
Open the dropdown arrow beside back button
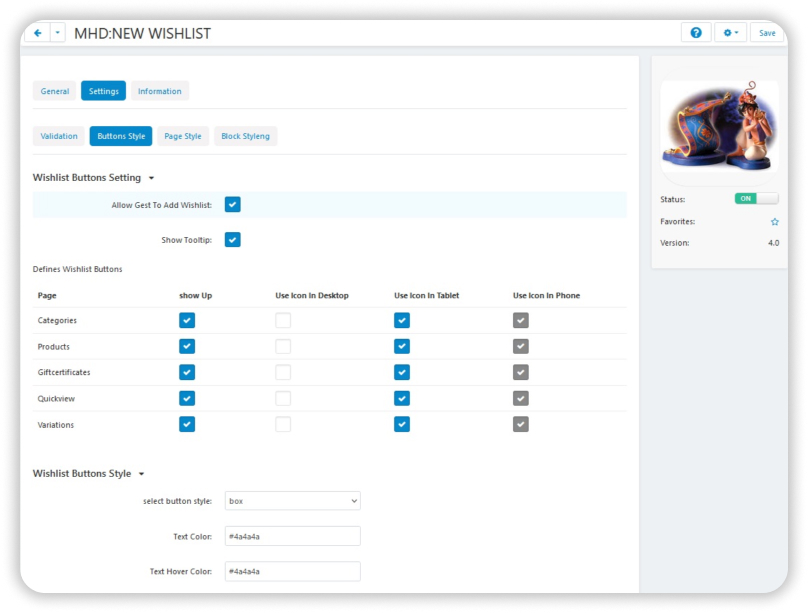pyautogui.click(x=58, y=33)
